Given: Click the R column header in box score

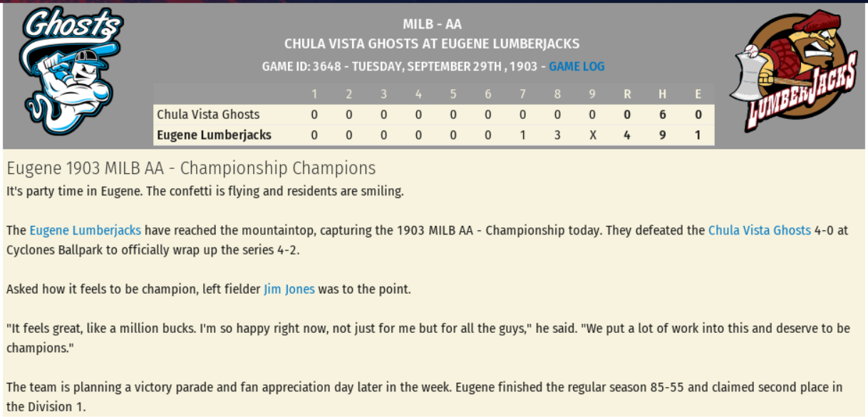Looking at the screenshot, I should (627, 94).
